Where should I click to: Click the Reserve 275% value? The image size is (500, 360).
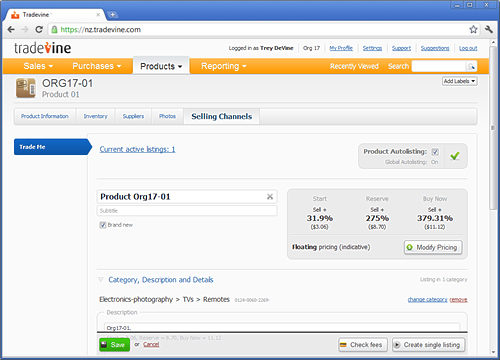[x=377, y=218]
